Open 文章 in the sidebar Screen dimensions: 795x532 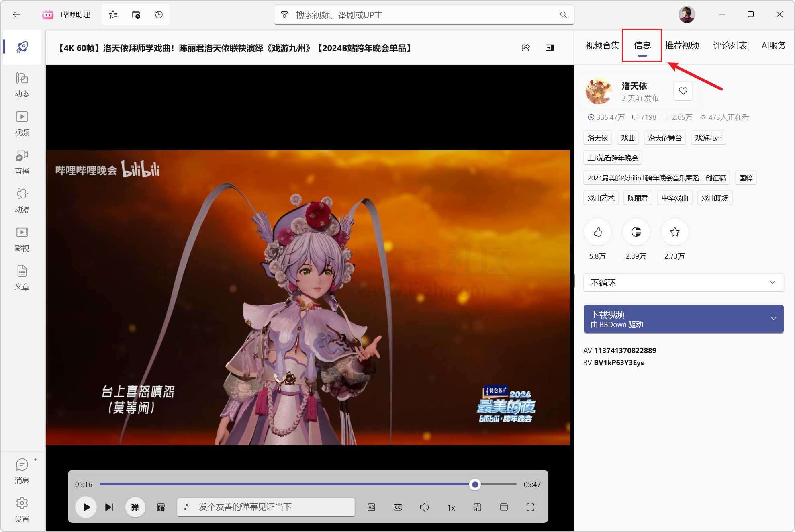pos(22,278)
